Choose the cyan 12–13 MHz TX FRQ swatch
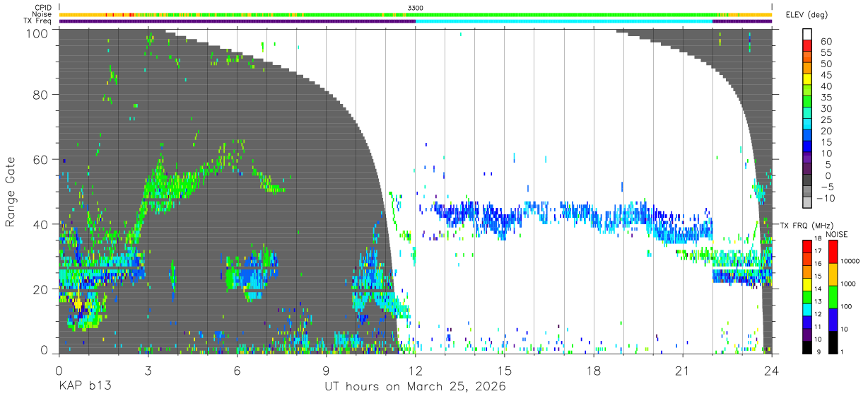This screenshot has height=401, width=868. tap(808, 309)
